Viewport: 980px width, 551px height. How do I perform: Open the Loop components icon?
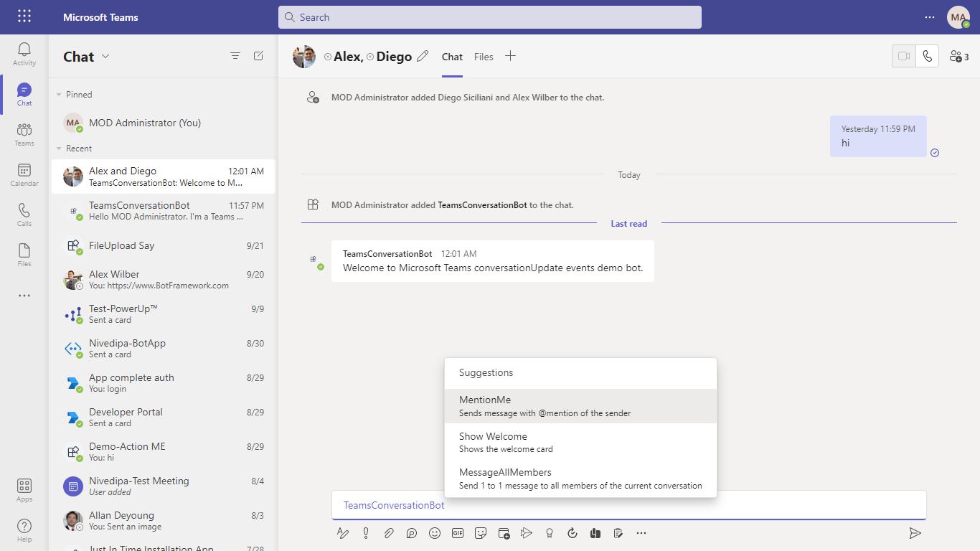(x=412, y=533)
